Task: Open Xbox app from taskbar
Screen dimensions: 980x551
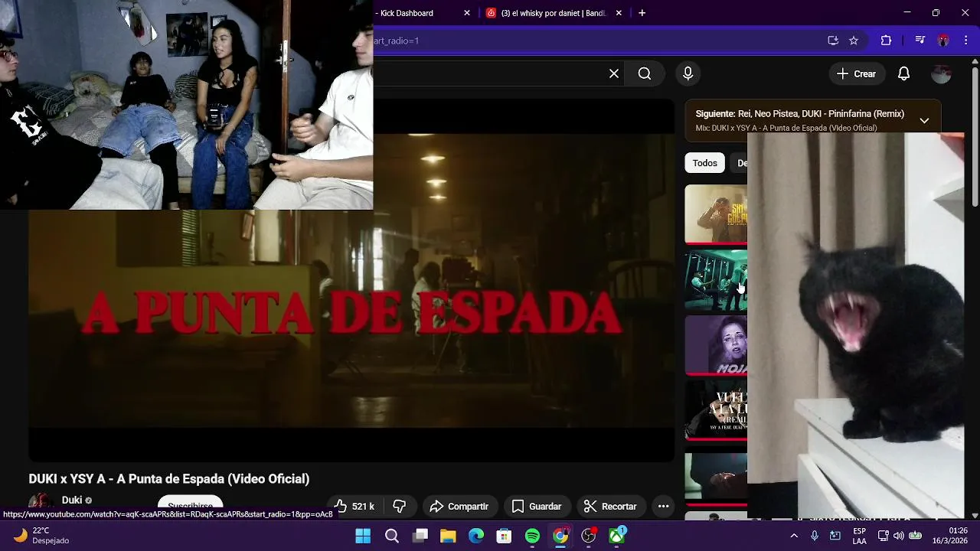Action: pyautogui.click(x=616, y=536)
